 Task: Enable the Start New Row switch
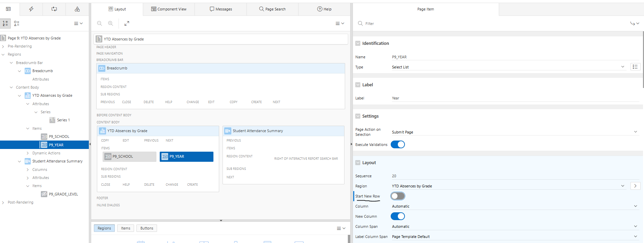pos(397,196)
